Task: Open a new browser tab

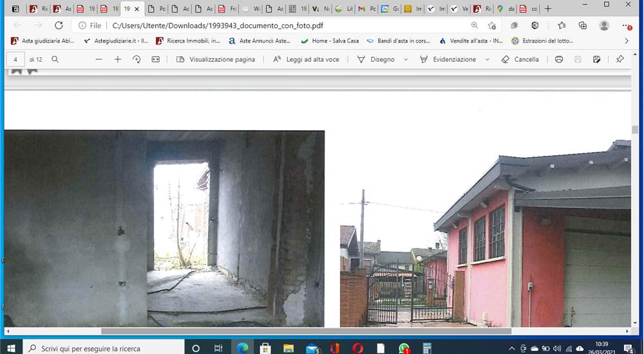Action: [x=547, y=8]
